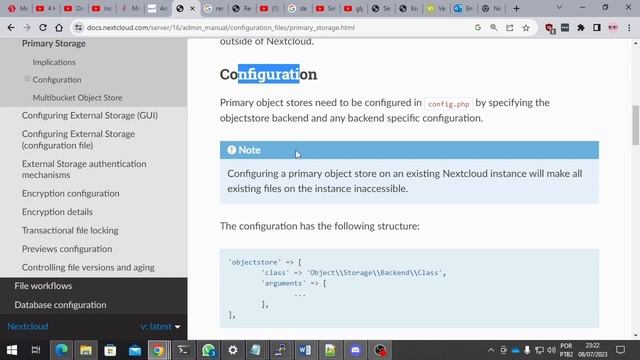
Task: Open File workflows section
Action: point(43,286)
